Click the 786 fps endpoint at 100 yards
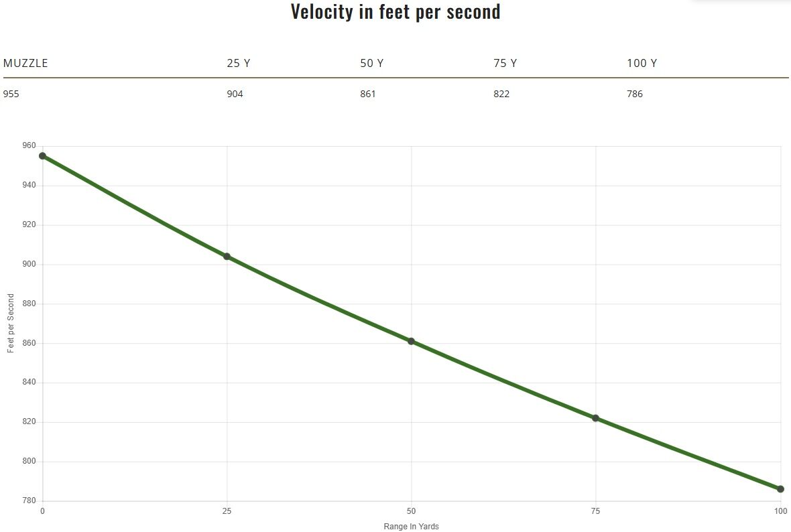Viewport: 791px width, 532px height. (x=780, y=489)
